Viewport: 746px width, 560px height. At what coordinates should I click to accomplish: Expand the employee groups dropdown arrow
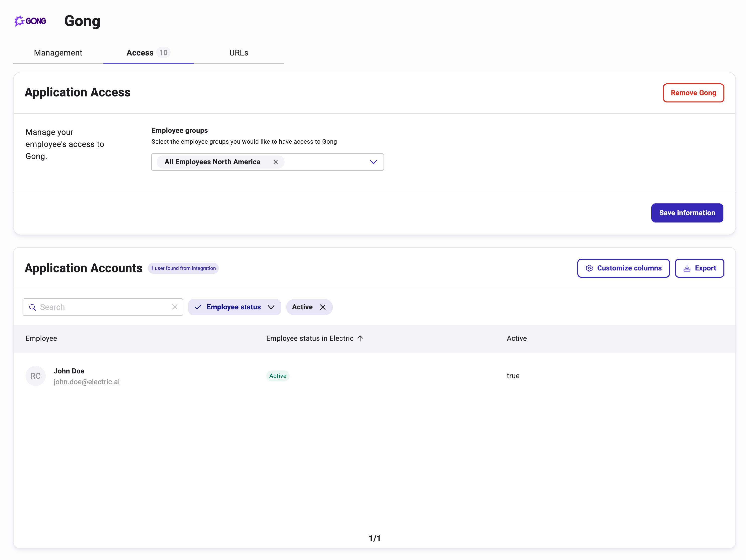point(373,162)
